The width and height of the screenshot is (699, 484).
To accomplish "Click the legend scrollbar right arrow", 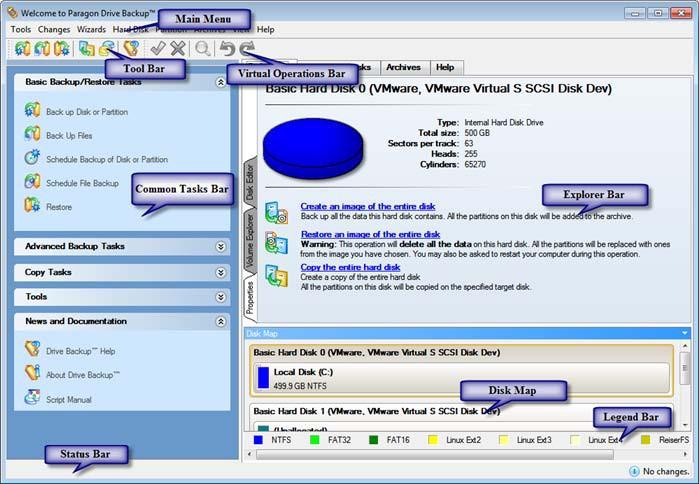I will 685,454.
